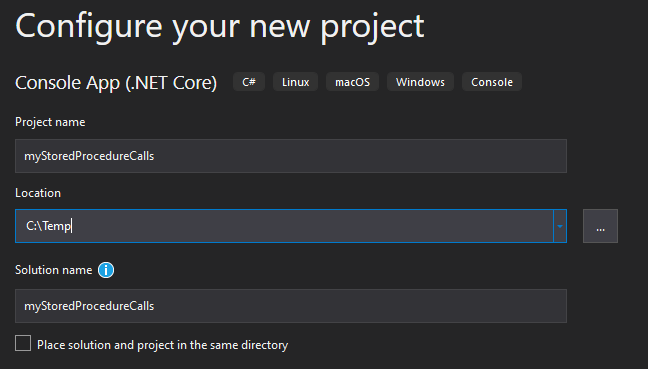648x369 pixels.
Task: Click the Configure your new project title
Action: (220, 27)
